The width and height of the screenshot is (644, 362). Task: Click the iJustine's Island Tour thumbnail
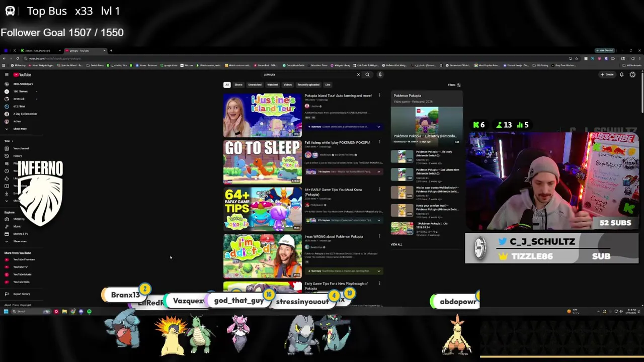point(262,115)
